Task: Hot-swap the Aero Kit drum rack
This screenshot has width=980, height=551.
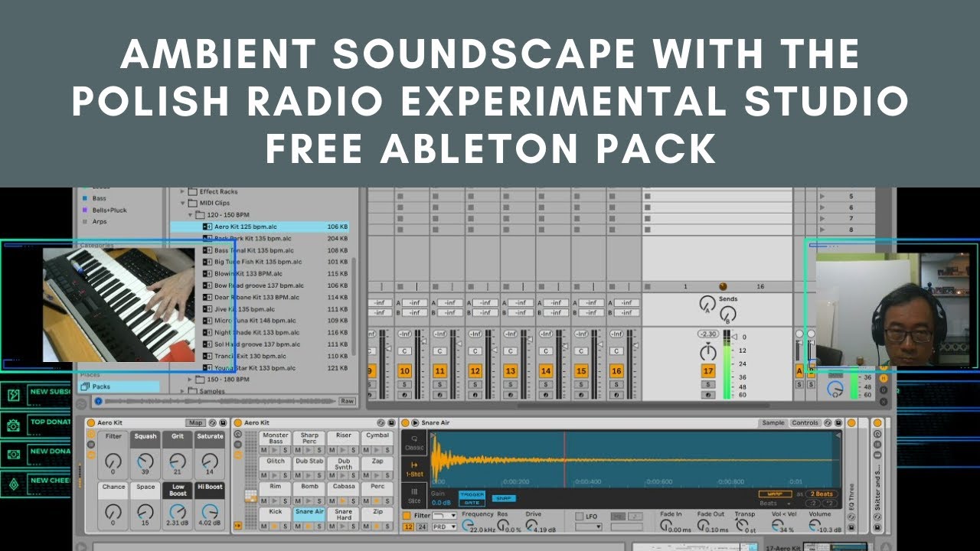Action: click(x=381, y=422)
